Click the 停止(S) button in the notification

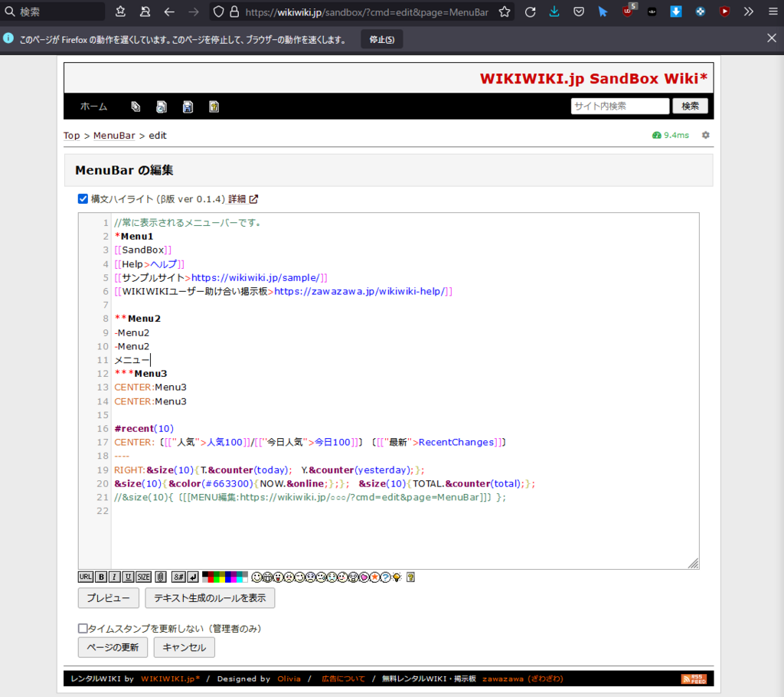click(x=382, y=40)
